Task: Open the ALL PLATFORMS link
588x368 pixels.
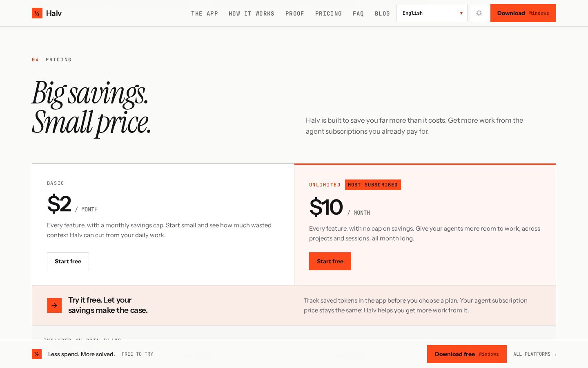Action: [x=535, y=354]
